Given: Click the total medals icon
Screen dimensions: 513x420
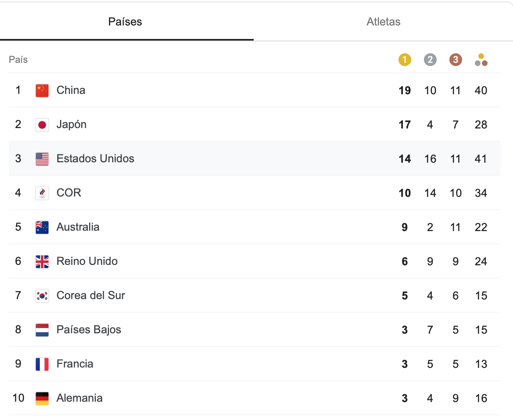Looking at the screenshot, I should pyautogui.click(x=481, y=60).
